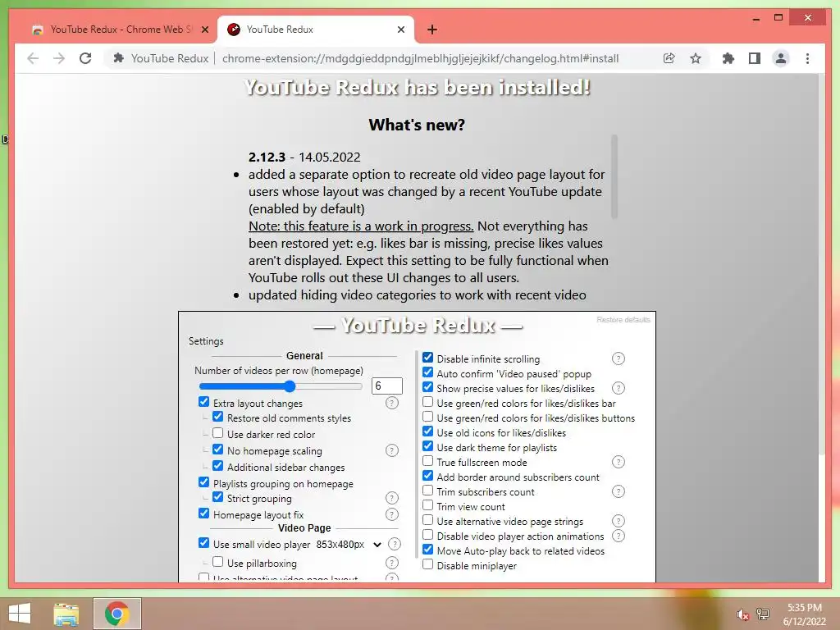Click Restore defaults link
The height and width of the screenshot is (630, 840).
pyautogui.click(x=623, y=320)
